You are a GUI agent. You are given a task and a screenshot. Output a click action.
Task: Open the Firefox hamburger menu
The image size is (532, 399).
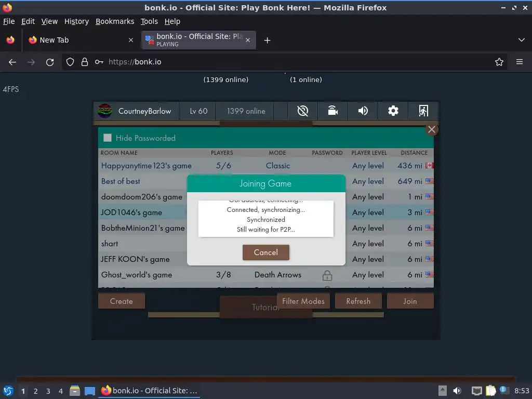tap(520, 62)
